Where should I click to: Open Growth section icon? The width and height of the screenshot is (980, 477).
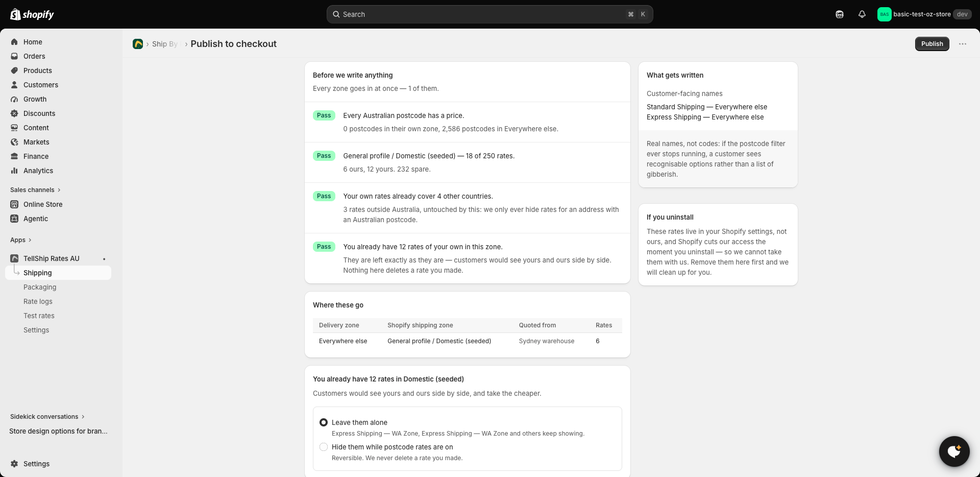(x=14, y=99)
